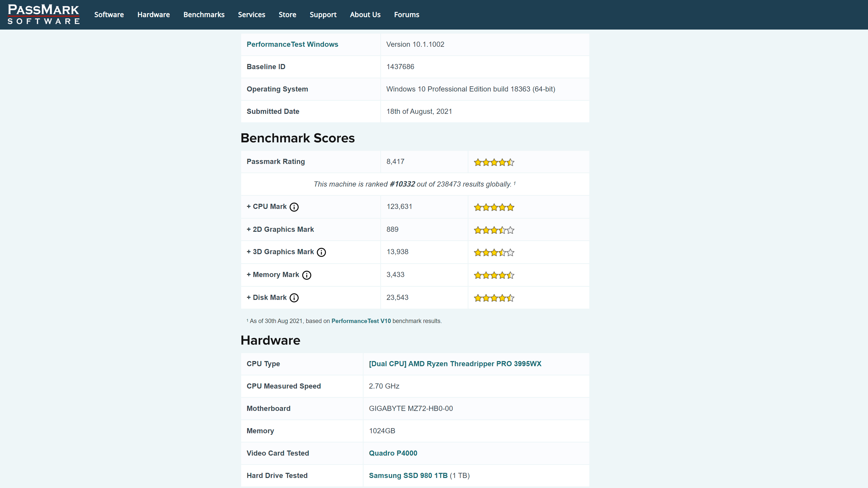
Task: Open the Quadro P4000 video card link
Action: [393, 453]
